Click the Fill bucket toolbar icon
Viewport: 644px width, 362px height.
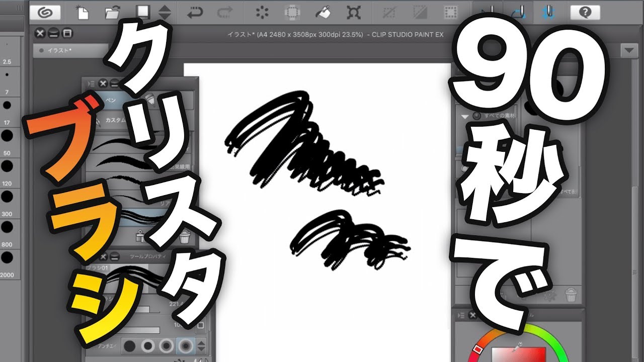pos(324,13)
